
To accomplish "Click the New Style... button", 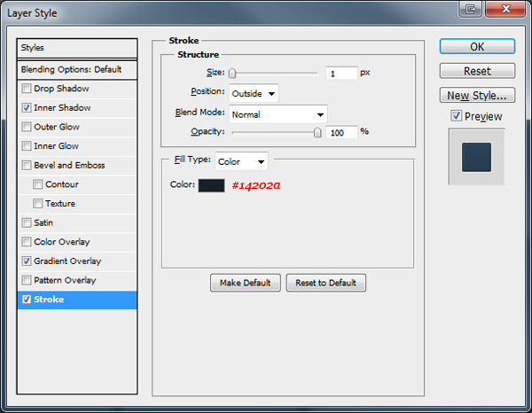I will point(477,96).
